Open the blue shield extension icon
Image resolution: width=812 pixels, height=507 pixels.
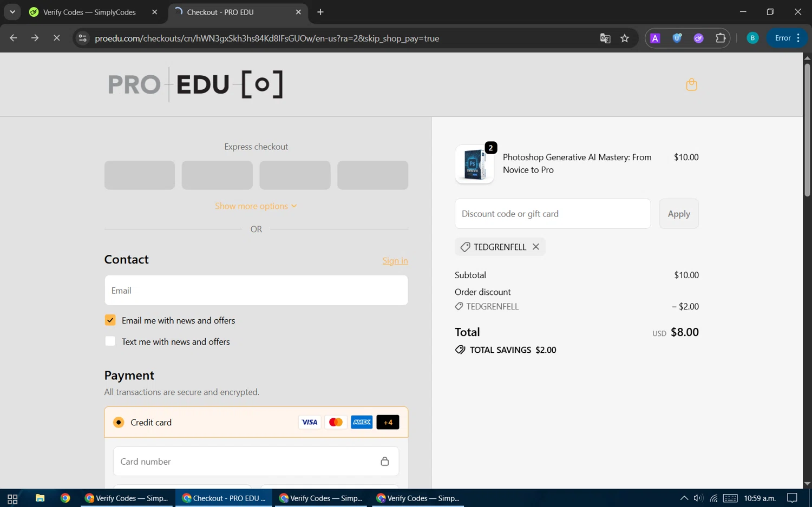pyautogui.click(x=677, y=38)
